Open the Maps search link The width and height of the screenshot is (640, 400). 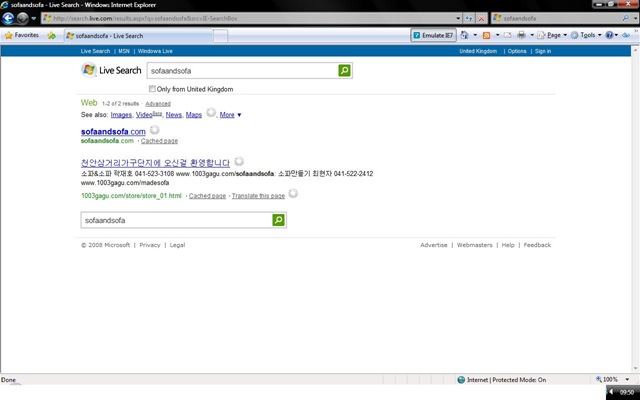(x=194, y=115)
